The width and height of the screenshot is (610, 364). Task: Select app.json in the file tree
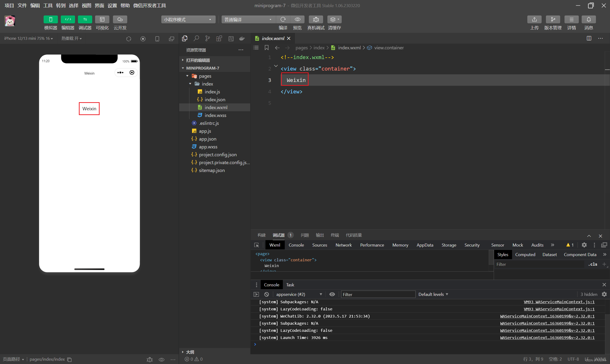pyautogui.click(x=208, y=139)
